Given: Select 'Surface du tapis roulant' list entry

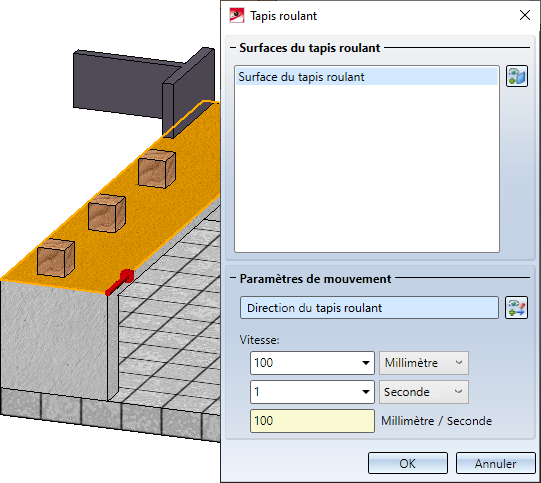Looking at the screenshot, I should coord(367,77).
